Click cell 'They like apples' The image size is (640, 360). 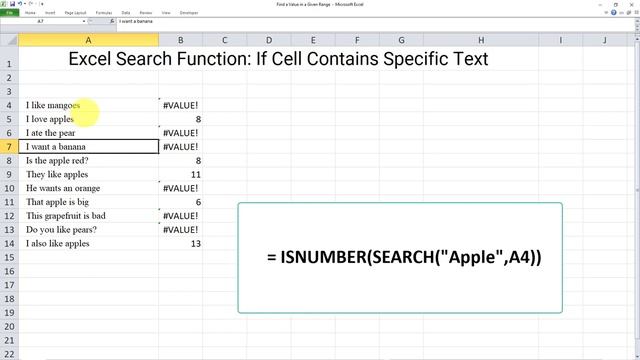click(x=89, y=174)
